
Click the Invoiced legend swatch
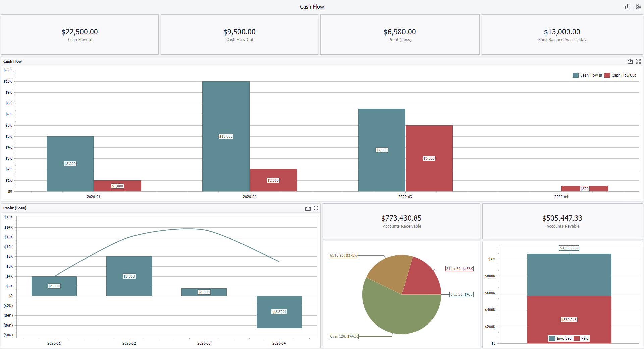click(x=552, y=338)
